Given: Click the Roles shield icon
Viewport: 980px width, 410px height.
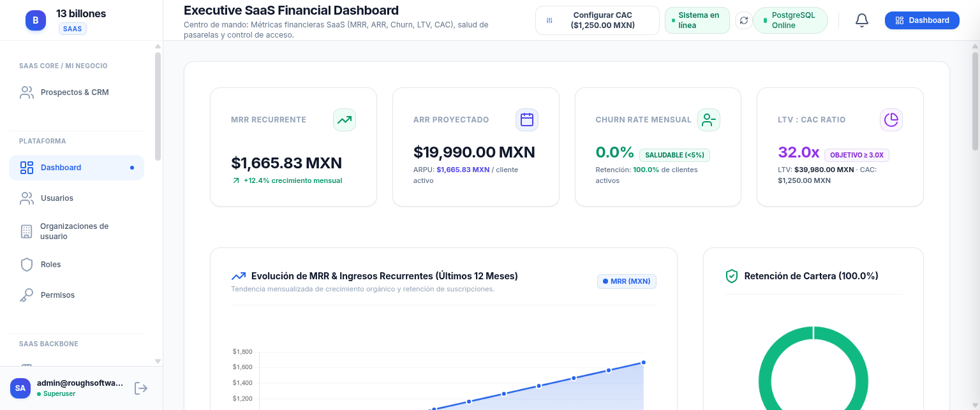Looking at the screenshot, I should pos(26,265).
